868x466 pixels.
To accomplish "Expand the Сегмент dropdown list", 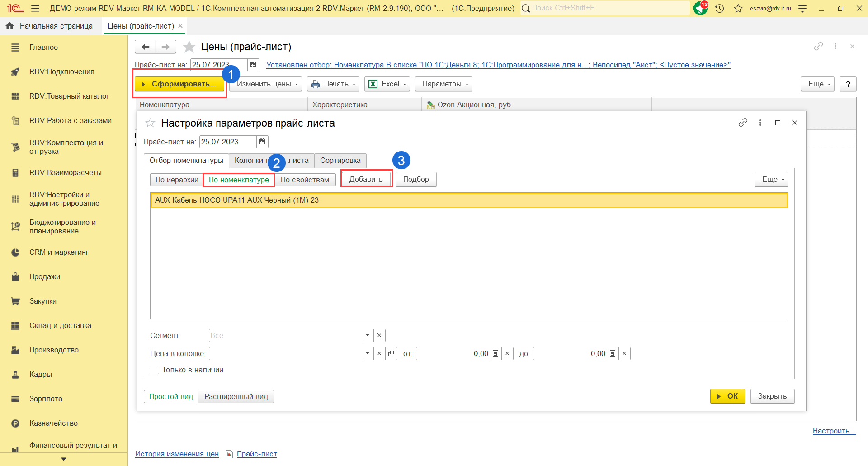I will pos(368,336).
